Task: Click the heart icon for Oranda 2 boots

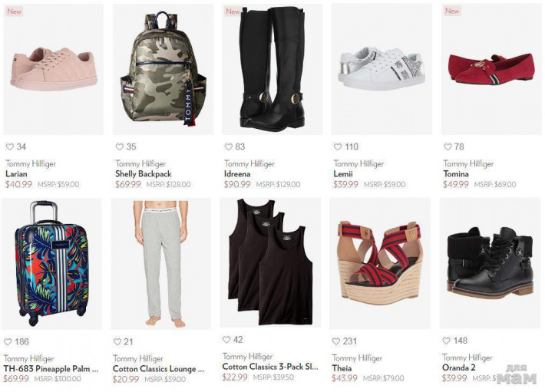Action: coord(446,341)
